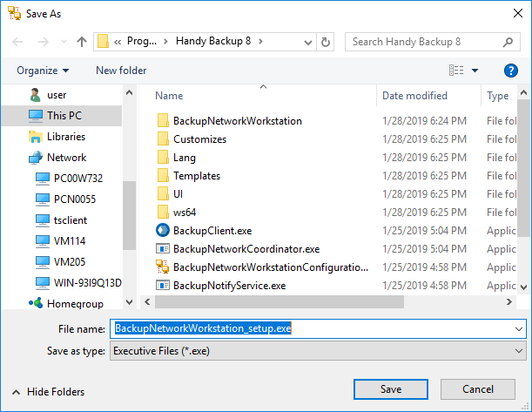
Task: Open the Organize menu
Action: (43, 71)
